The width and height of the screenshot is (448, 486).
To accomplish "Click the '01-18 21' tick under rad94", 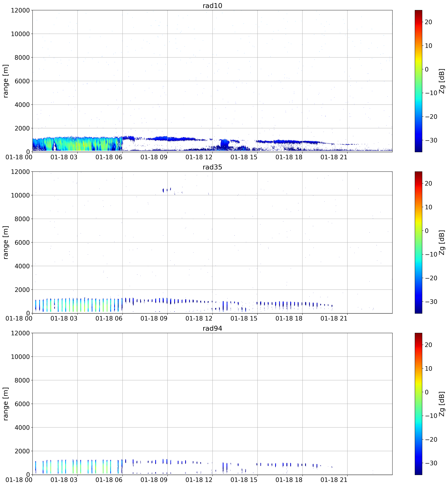I will [334, 480].
